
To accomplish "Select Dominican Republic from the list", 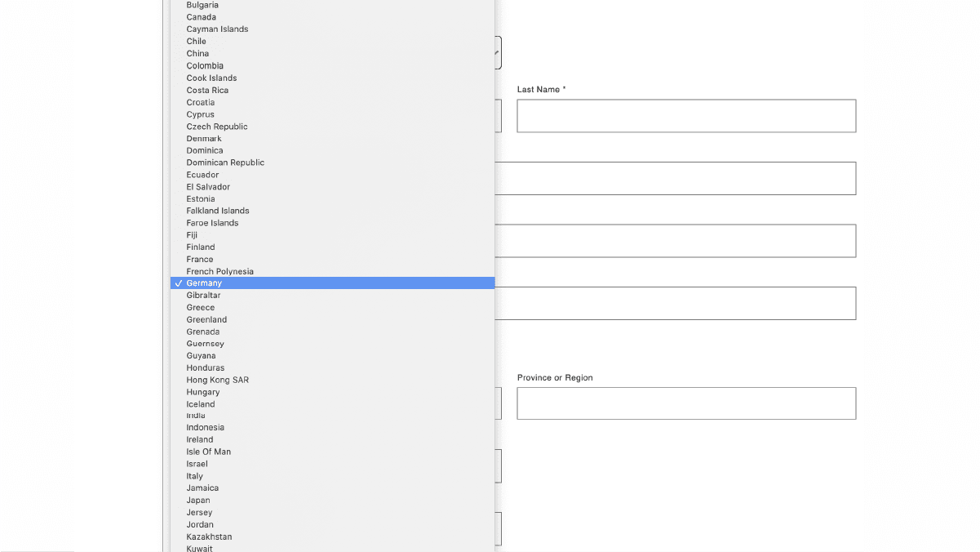I will click(x=225, y=162).
